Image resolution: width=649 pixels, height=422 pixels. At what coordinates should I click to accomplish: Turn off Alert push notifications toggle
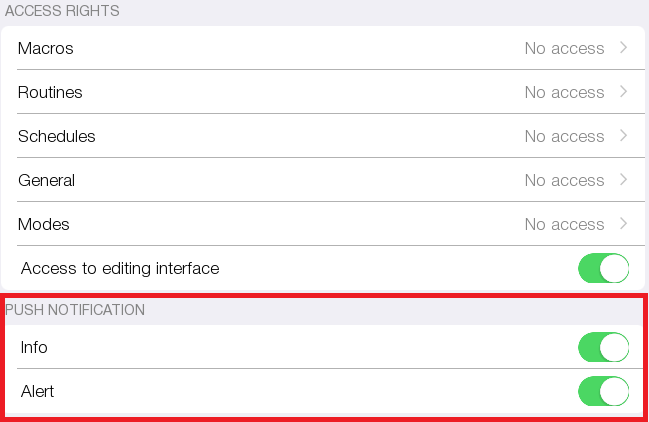pos(603,391)
